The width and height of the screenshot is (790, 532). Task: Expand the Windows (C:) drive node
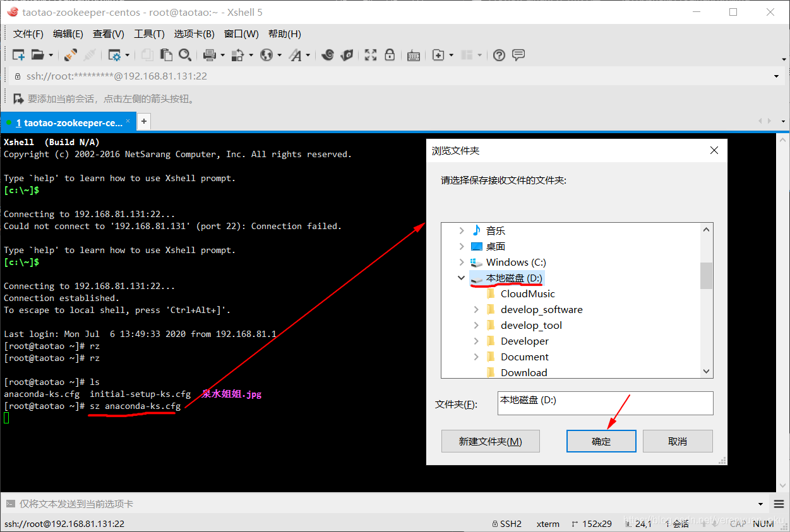click(x=462, y=262)
